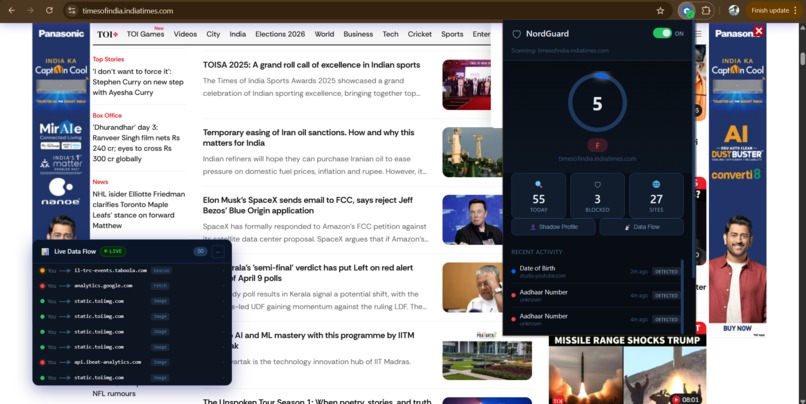Open the Elon Musk SpaceX FCC headline
This screenshot has height=404, width=806.
pyautogui.click(x=308, y=205)
